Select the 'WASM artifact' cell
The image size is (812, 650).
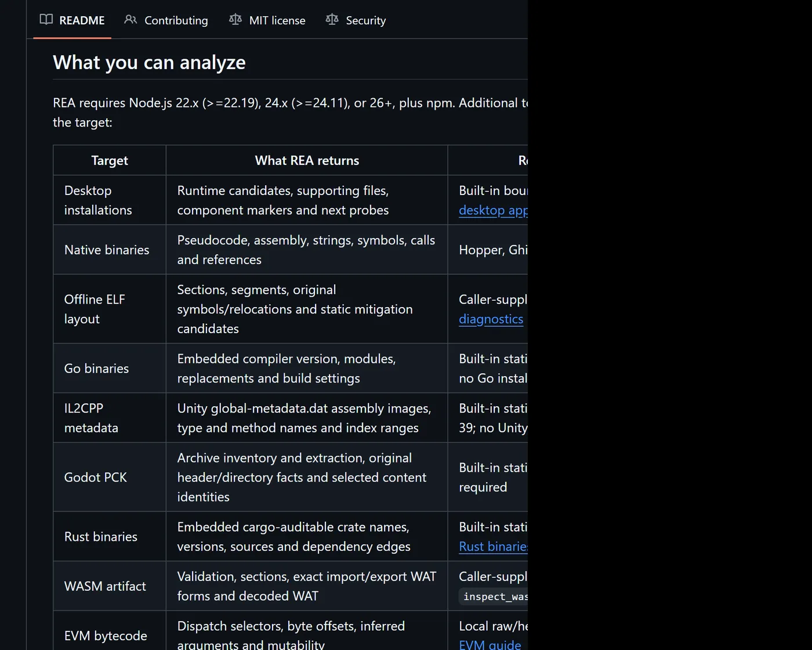(110, 586)
